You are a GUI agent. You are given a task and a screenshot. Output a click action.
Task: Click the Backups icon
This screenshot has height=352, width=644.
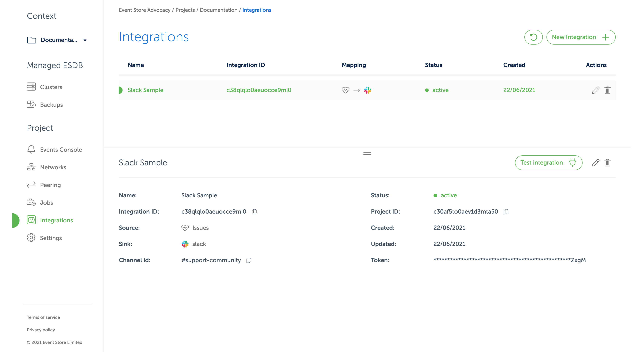[x=31, y=104]
